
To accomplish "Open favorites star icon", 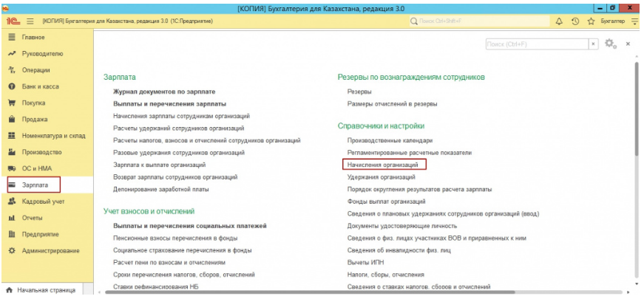I will tap(591, 21).
